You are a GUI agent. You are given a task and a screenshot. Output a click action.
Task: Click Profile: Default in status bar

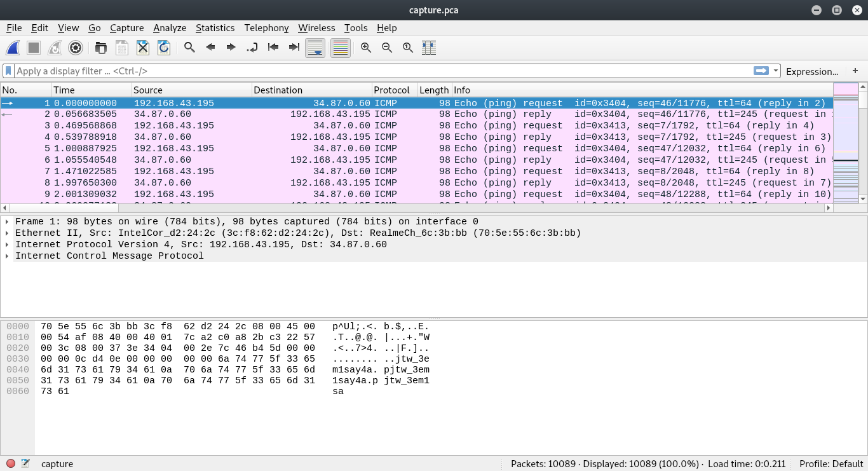831,464
